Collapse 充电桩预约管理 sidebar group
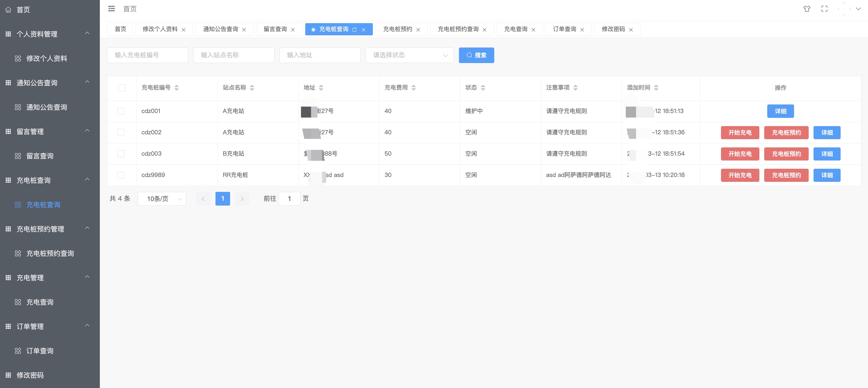 point(87,228)
